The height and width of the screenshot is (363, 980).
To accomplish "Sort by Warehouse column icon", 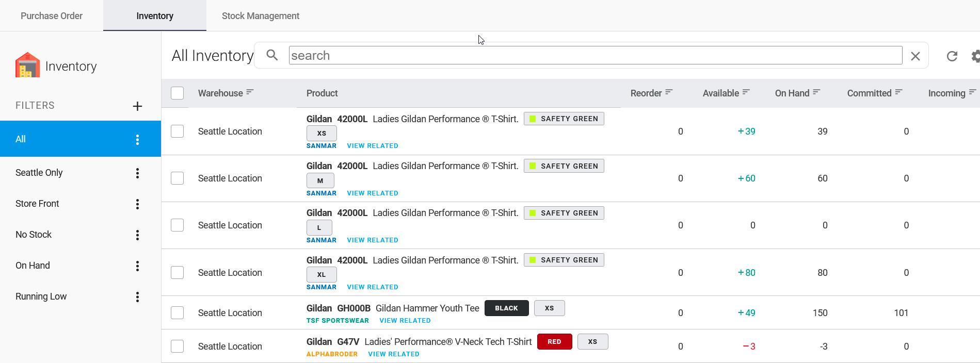I will [x=250, y=92].
